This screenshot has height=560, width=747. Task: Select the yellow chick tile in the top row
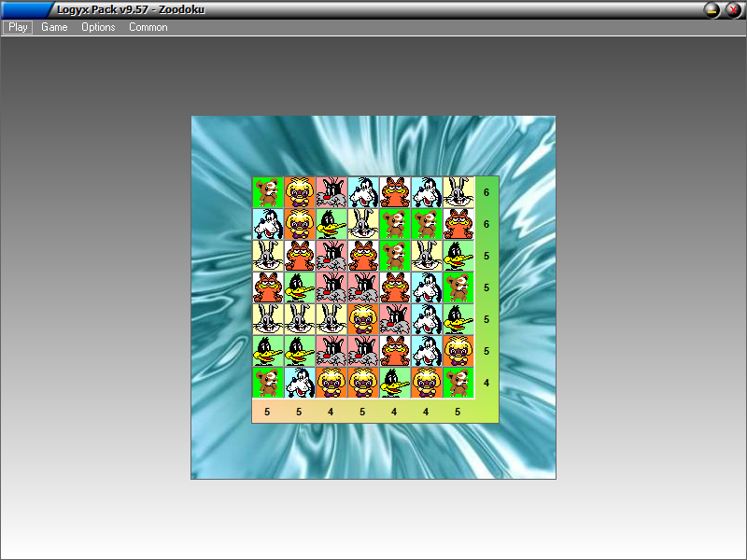(x=300, y=192)
